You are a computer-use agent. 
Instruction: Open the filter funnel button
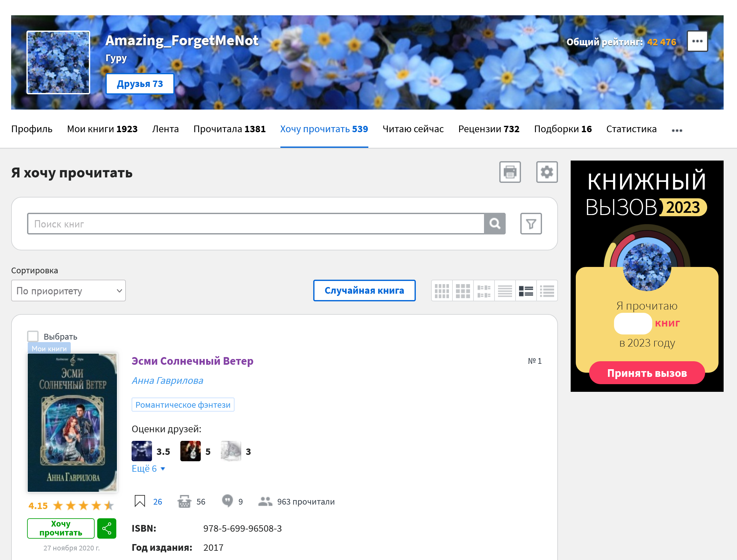(x=531, y=224)
